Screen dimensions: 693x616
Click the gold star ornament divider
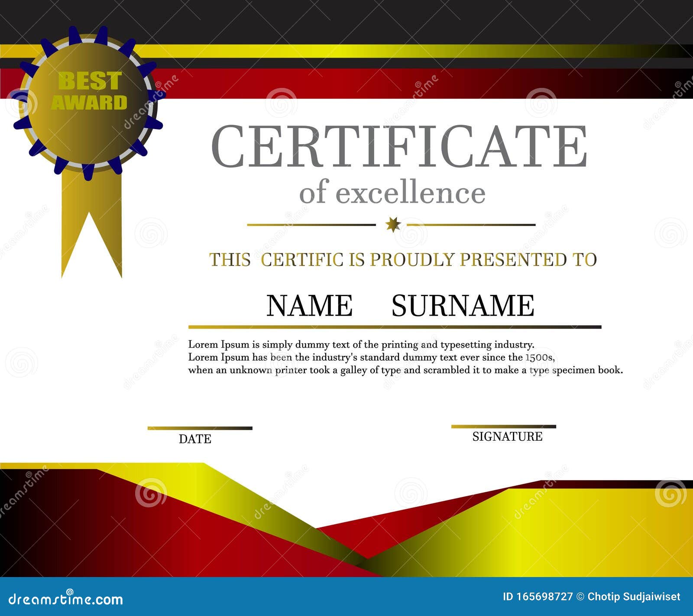(x=393, y=223)
